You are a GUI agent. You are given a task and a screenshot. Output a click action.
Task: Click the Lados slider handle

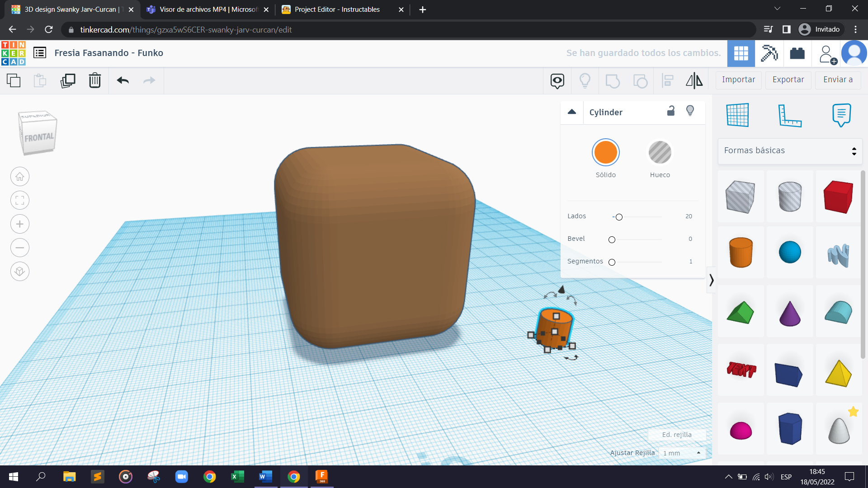[x=619, y=217]
